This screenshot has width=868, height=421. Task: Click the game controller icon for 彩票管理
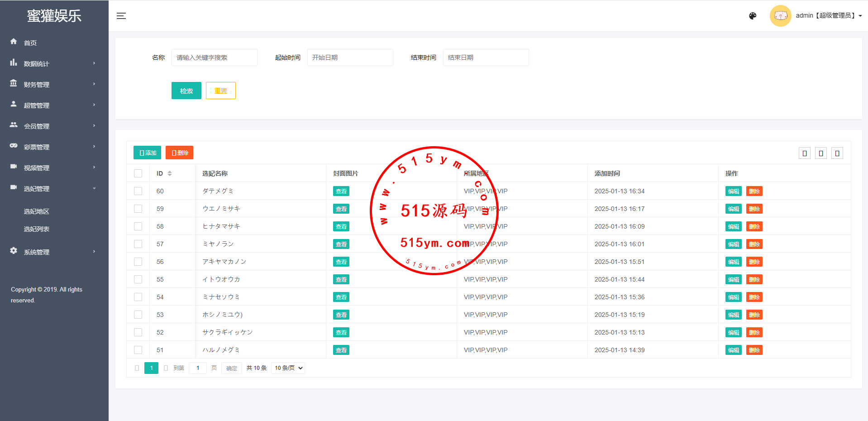pyautogui.click(x=14, y=146)
